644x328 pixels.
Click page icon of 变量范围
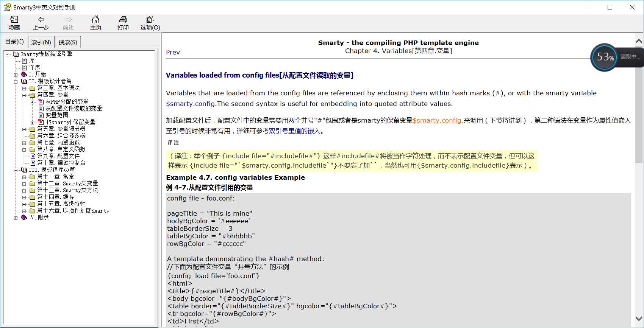coord(41,115)
